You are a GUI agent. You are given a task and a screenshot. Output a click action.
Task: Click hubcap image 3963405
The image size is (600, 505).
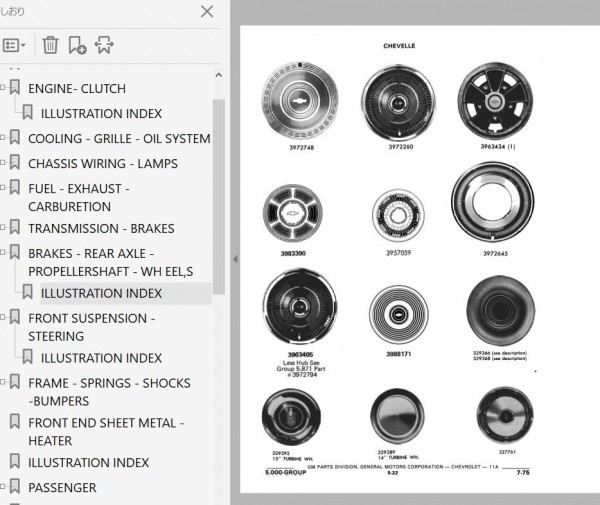[300, 306]
